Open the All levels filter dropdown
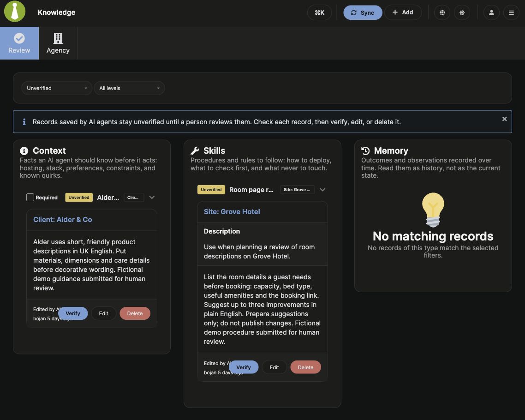The height and width of the screenshot is (420, 525). tap(129, 88)
